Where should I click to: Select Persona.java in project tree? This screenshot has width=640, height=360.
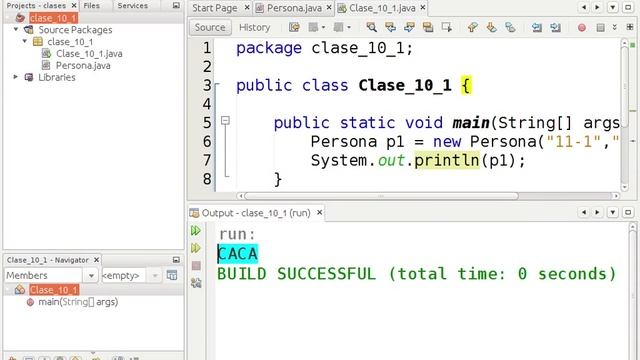coord(83,65)
